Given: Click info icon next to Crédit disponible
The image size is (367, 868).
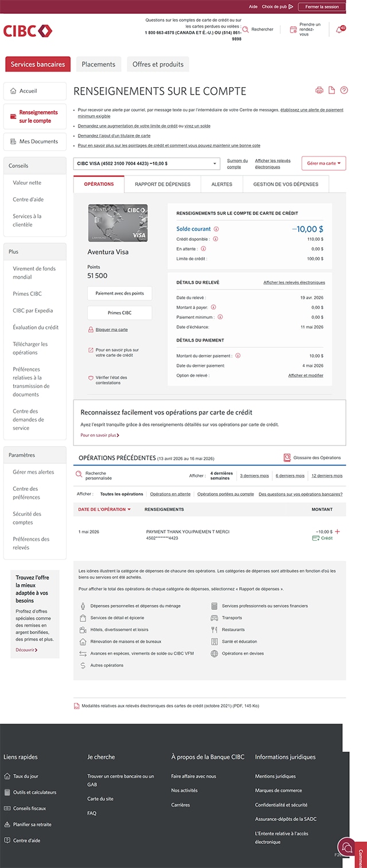Looking at the screenshot, I should 216,239.
